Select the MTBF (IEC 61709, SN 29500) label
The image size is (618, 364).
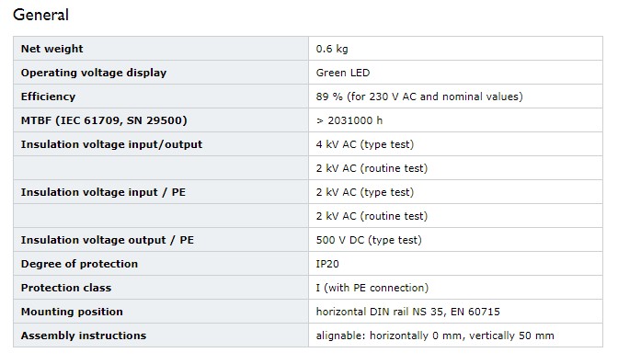104,120
